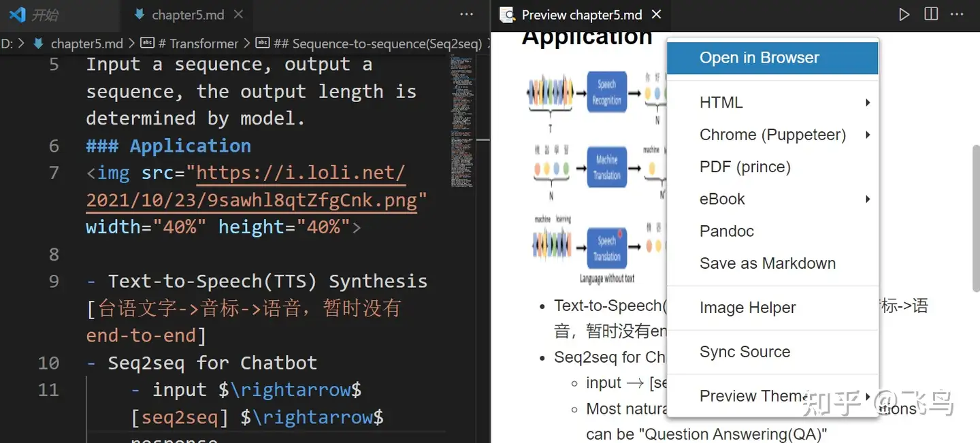The width and height of the screenshot is (980, 443).
Task: Close the Preview chapter5.md tab
Action: click(656, 14)
